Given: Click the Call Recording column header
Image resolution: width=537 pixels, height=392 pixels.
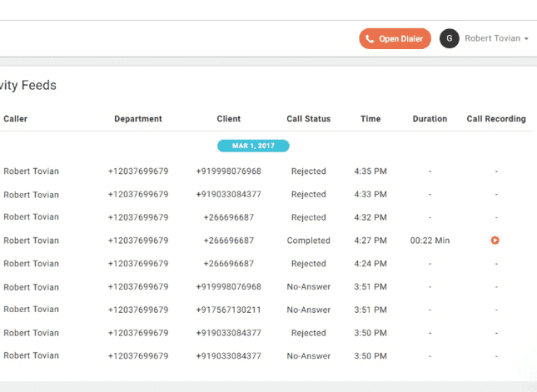Looking at the screenshot, I should pos(496,119).
